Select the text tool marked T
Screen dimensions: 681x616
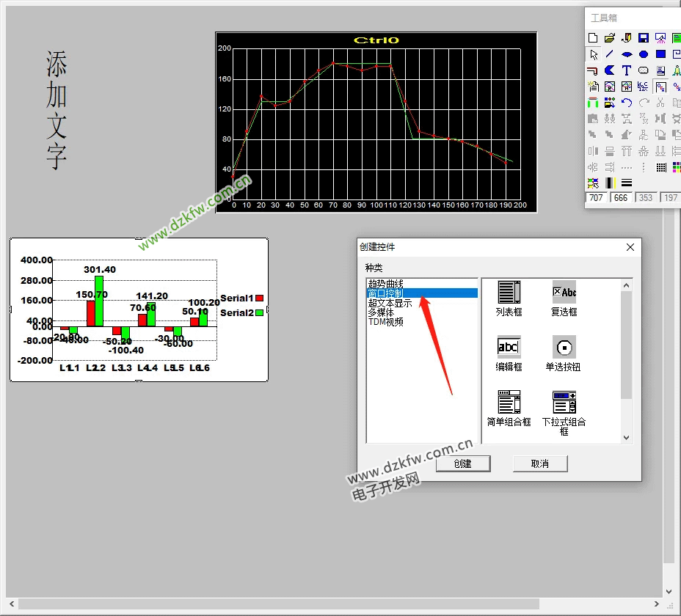click(x=627, y=70)
